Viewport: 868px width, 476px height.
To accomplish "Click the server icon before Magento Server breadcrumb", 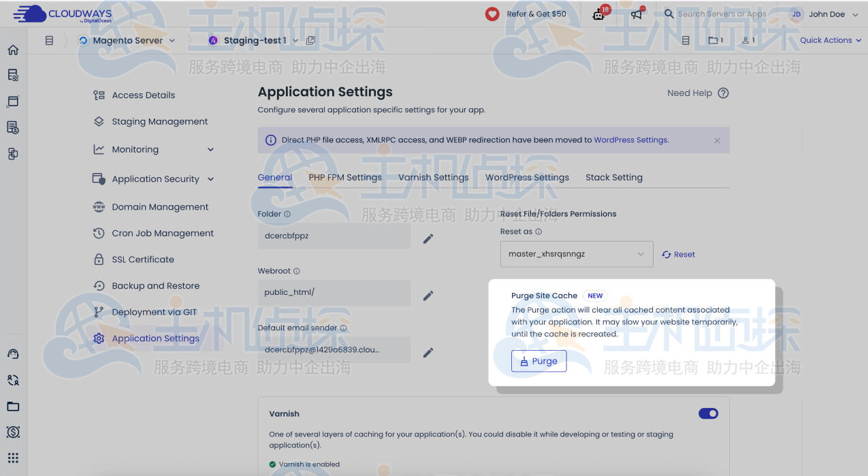I will point(83,41).
